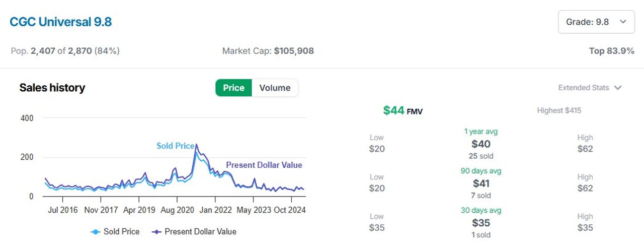Select the 90 days avg $41 stat
This screenshot has width=644, height=252.
481,183
